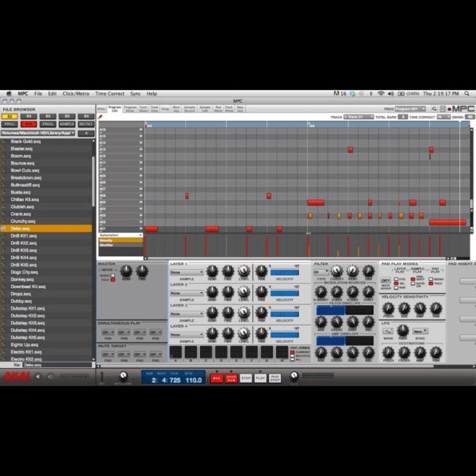Click the LFO RATE knob
The height and width of the screenshot is (476, 476).
(x=403, y=330)
